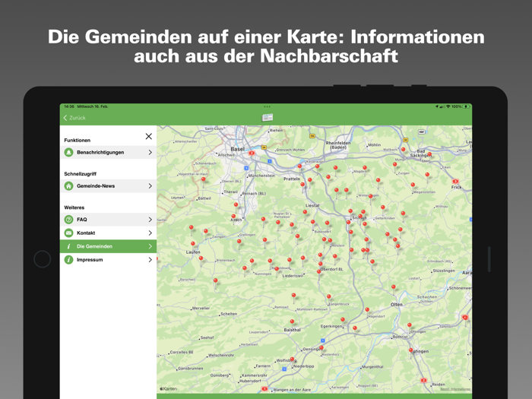Tap the map pin at Oberdorf BL

point(319,272)
